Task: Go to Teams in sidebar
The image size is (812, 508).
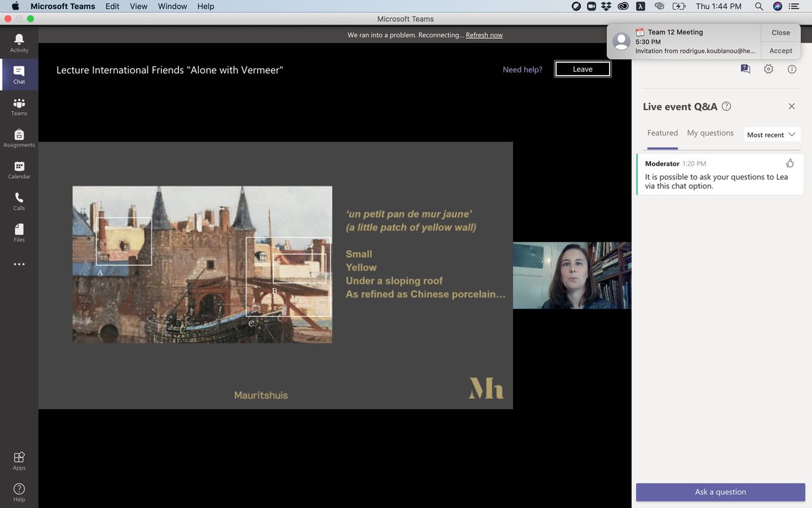Action: (x=19, y=106)
